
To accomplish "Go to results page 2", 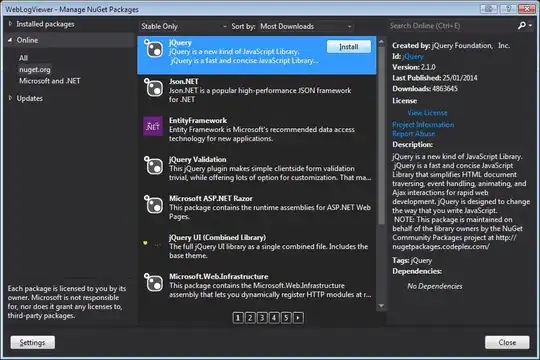I will click(250, 318).
